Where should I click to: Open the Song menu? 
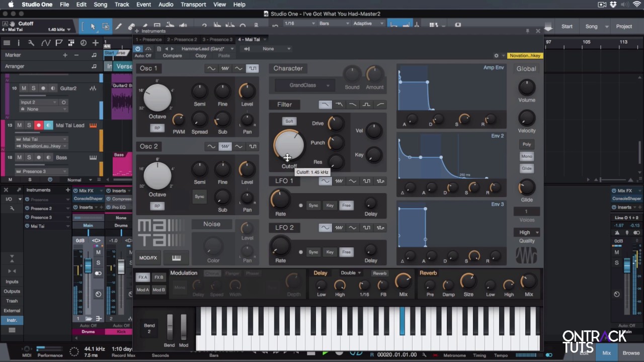(x=101, y=5)
